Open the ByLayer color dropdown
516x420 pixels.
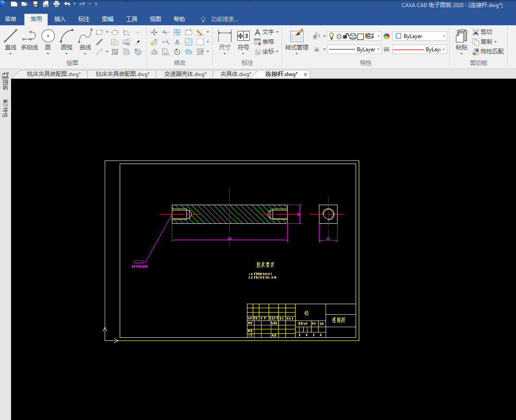pos(420,36)
